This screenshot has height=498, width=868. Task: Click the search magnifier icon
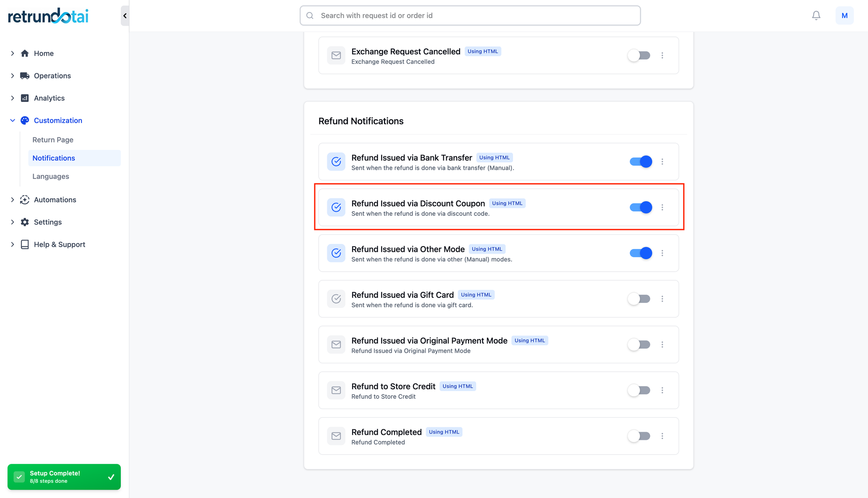pyautogui.click(x=309, y=15)
